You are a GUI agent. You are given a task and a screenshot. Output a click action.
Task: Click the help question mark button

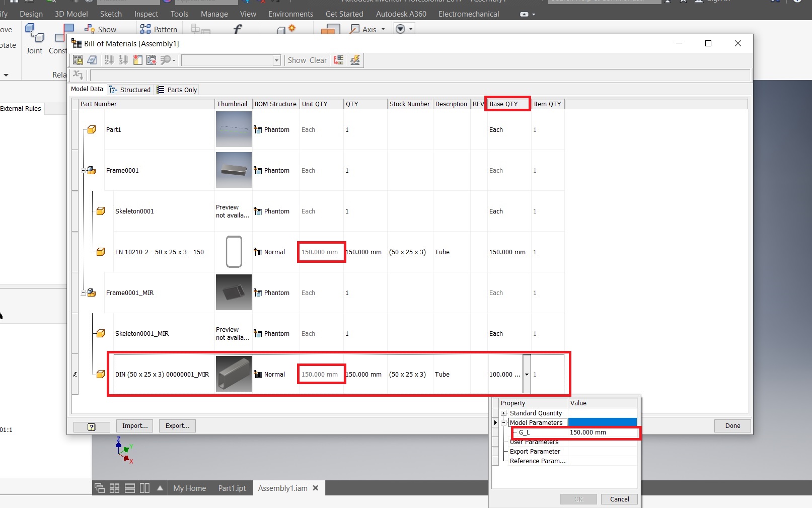point(92,427)
